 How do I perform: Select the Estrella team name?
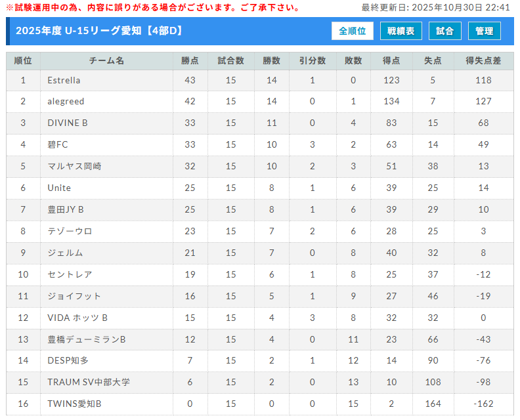[64, 80]
